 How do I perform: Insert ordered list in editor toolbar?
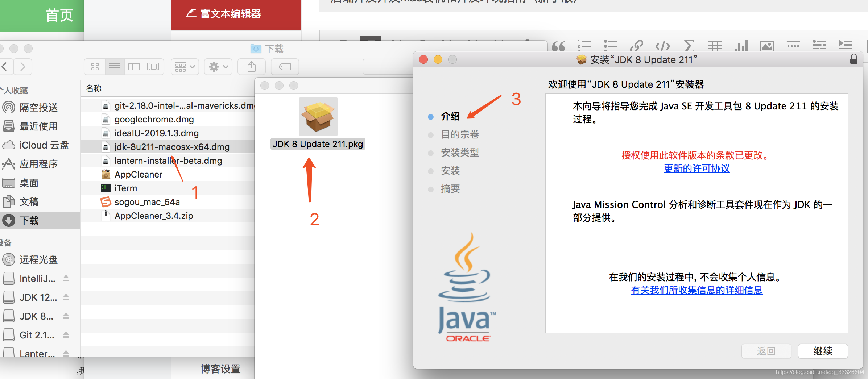(584, 46)
